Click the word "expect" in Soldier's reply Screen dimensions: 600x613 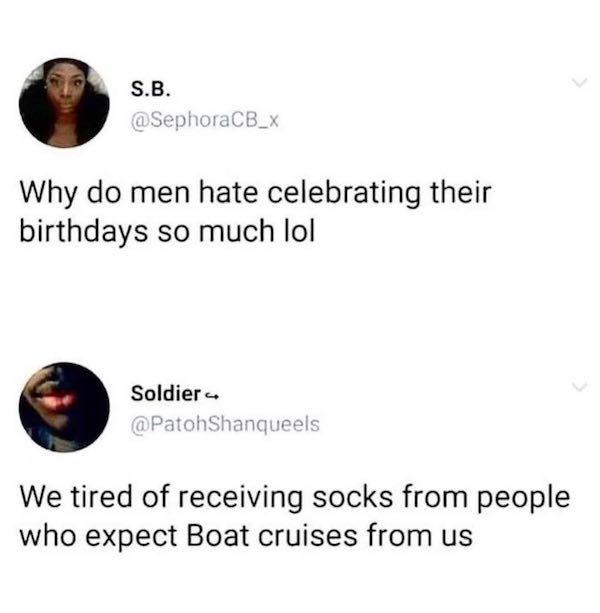131,537
